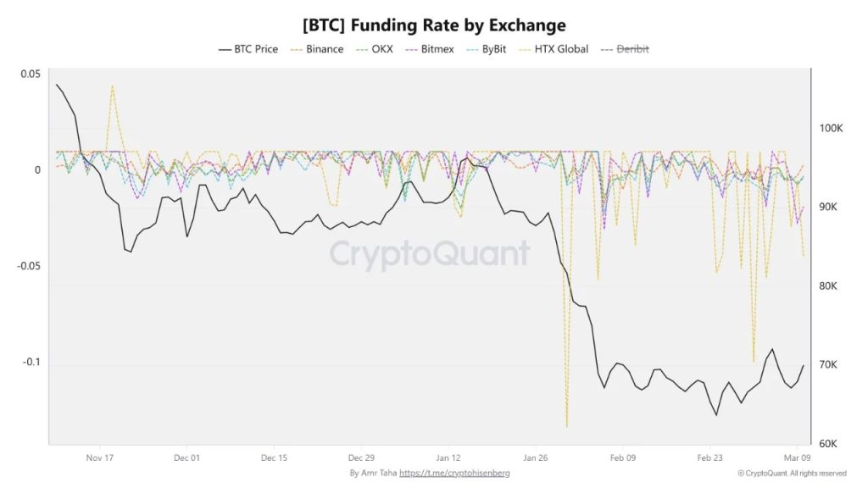Image resolution: width=868 pixels, height=488 pixels.
Task: Click the CryptoQuant watermark logo in the chart
Action: 429,253
